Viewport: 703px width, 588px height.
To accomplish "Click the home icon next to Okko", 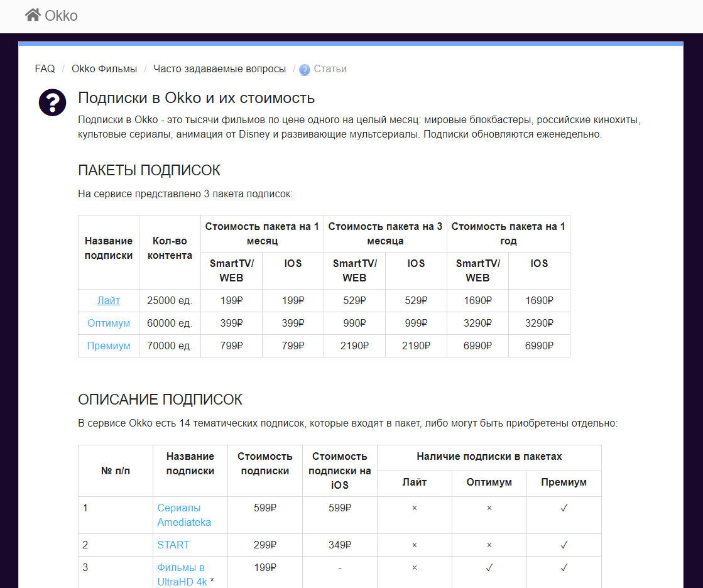I will pyautogui.click(x=33, y=15).
